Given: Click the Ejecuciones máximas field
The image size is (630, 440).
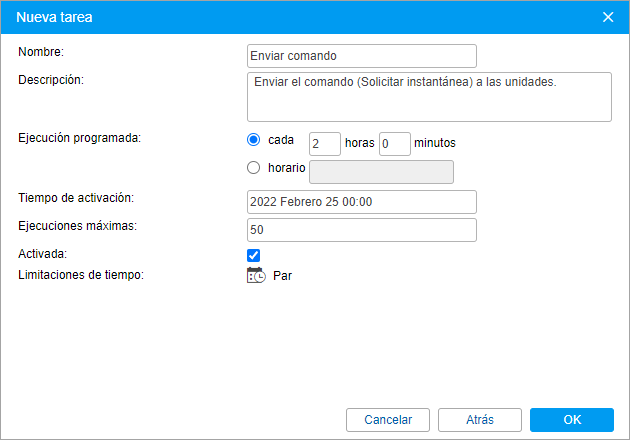Looking at the screenshot, I should tap(361, 230).
